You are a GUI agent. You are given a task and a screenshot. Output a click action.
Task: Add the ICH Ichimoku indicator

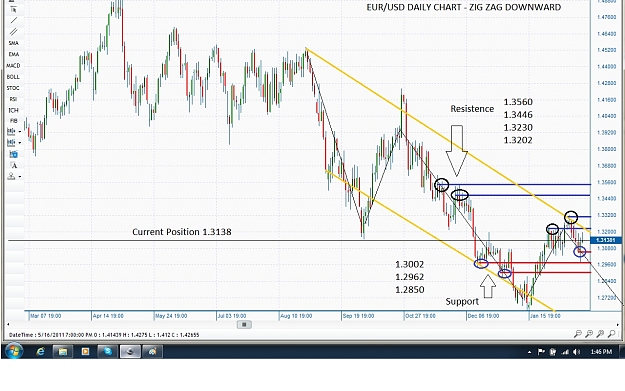point(14,110)
